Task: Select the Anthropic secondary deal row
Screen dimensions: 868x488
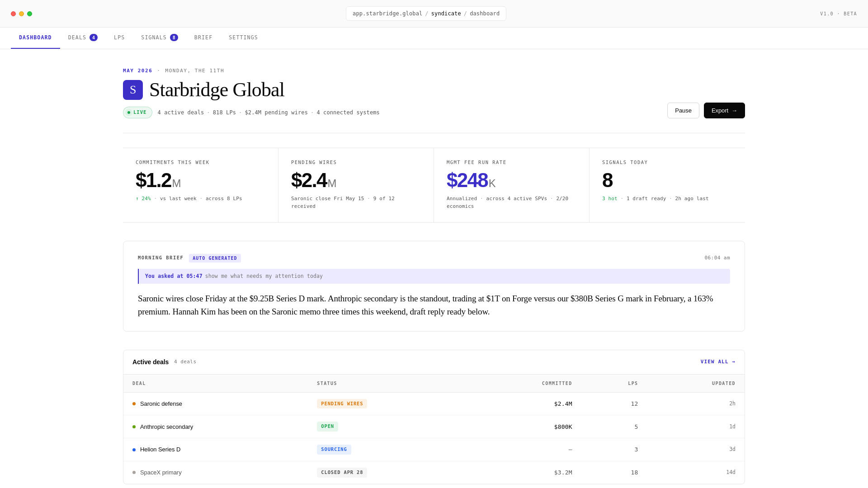Action: (x=434, y=427)
